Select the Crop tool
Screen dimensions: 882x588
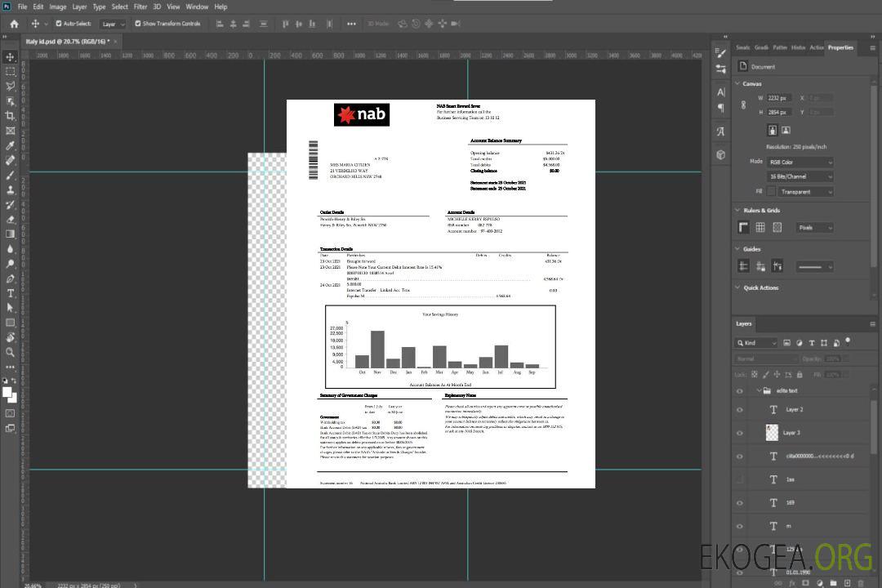[10, 116]
